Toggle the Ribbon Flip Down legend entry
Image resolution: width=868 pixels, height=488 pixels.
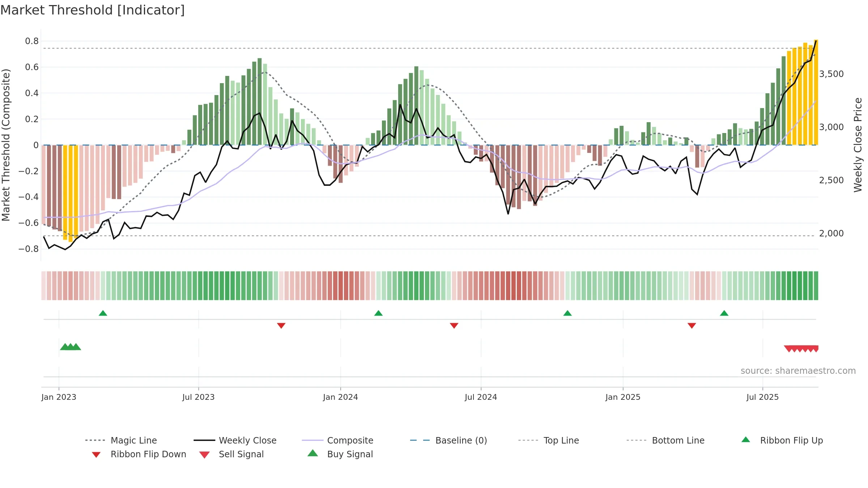[139, 454]
